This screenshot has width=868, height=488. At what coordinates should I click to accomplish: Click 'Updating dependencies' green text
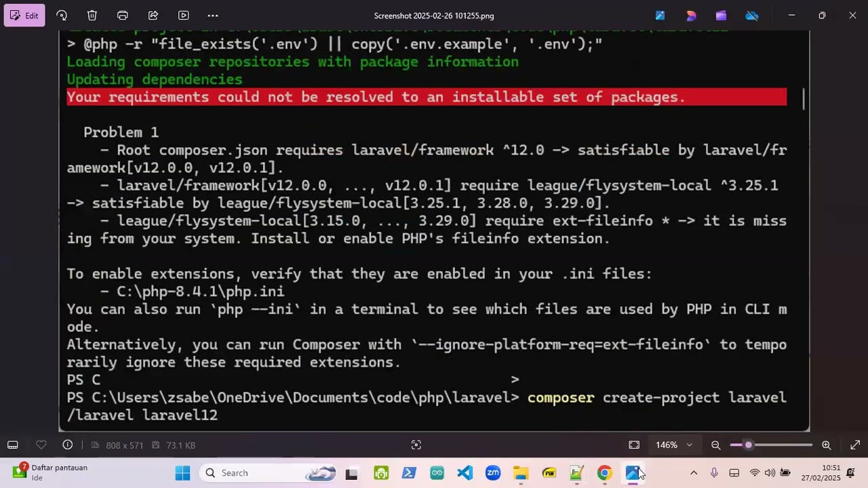[x=154, y=79]
